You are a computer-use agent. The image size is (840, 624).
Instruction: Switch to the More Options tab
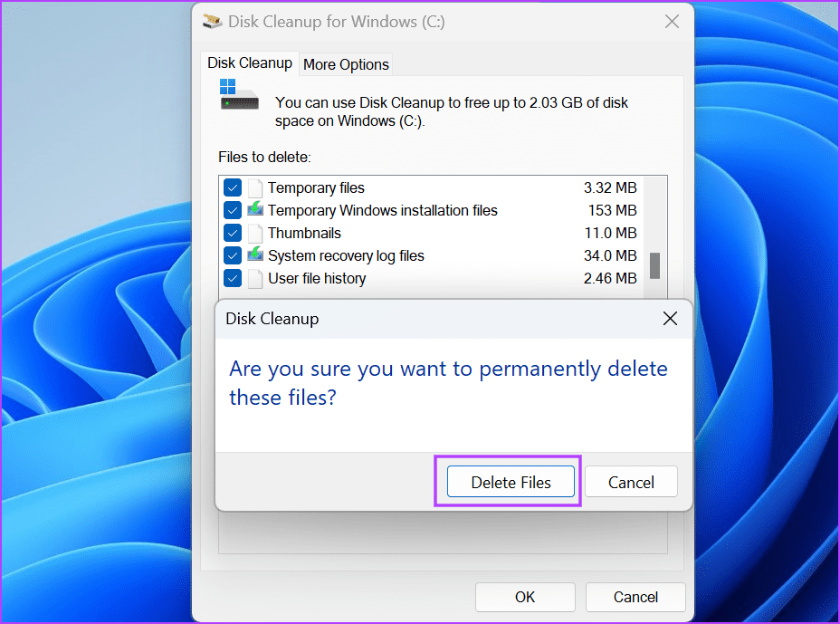click(346, 64)
